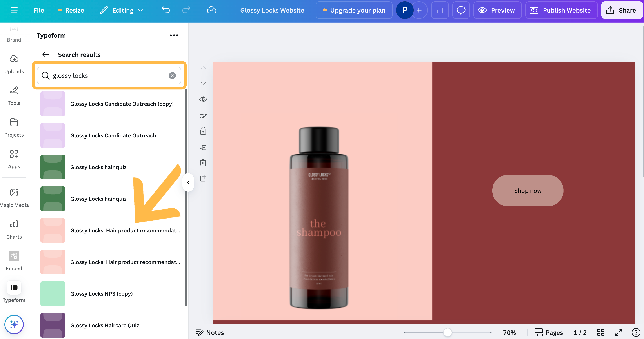The width and height of the screenshot is (644, 339).
Task: Add page title with the notes-pencil icon
Action: coord(203,115)
